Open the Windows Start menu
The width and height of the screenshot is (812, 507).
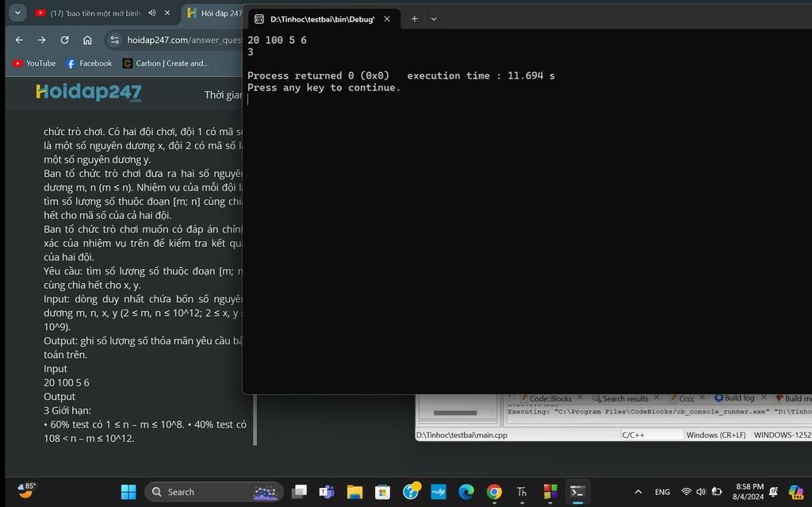tap(128, 492)
